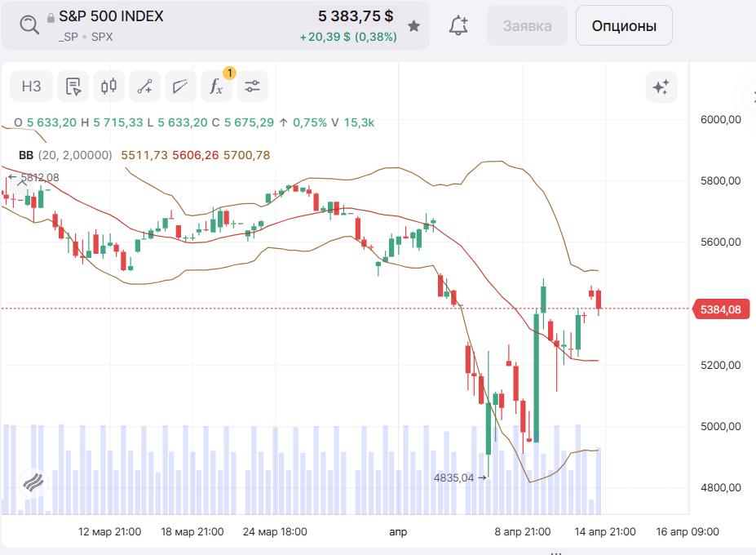Click the 4800,00 price axis label
Image resolution: width=756 pixels, height=555 pixels.
point(721,488)
